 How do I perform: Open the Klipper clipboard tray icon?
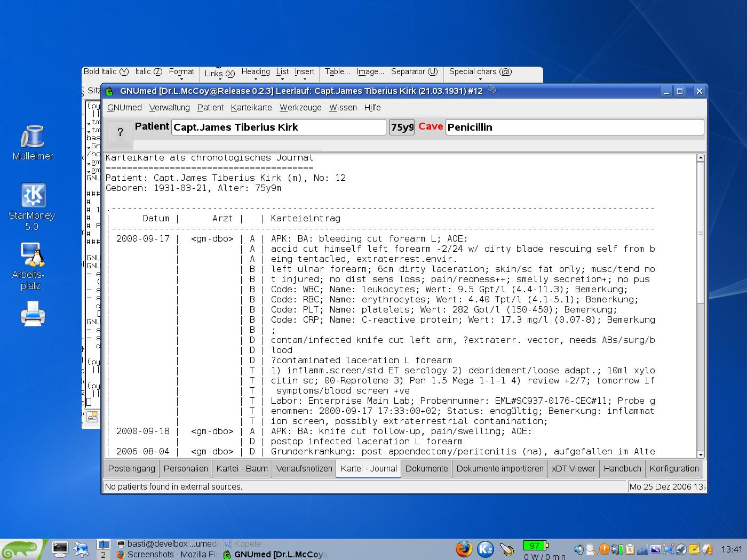click(630, 549)
